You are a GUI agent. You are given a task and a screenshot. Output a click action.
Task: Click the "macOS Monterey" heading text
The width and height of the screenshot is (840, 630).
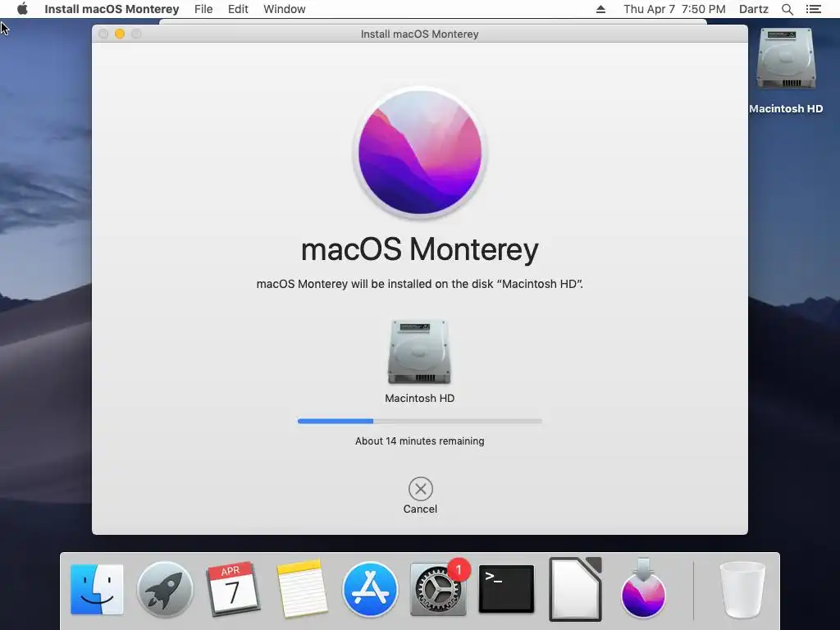pos(420,249)
